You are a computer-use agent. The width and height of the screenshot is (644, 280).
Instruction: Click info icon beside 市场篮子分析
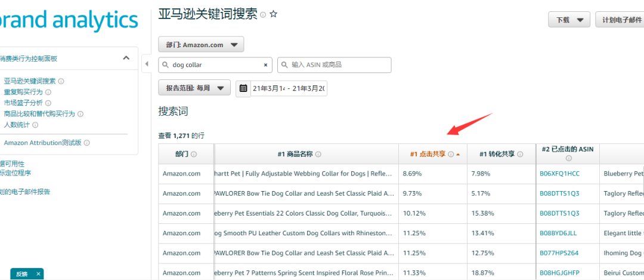click(48, 103)
